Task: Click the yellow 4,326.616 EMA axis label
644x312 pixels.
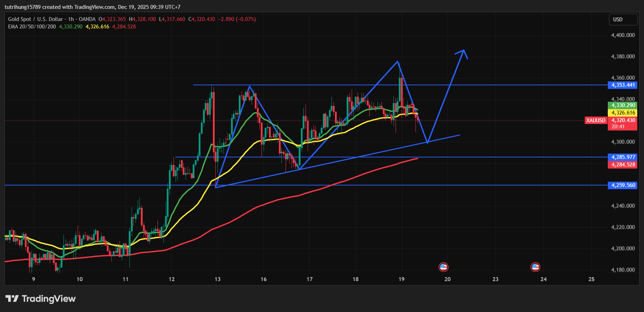Action: pyautogui.click(x=623, y=113)
